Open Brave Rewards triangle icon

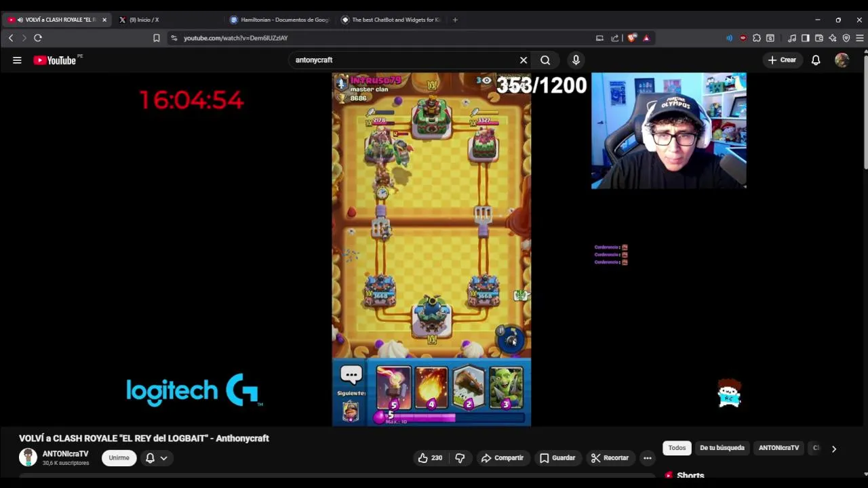(x=646, y=38)
